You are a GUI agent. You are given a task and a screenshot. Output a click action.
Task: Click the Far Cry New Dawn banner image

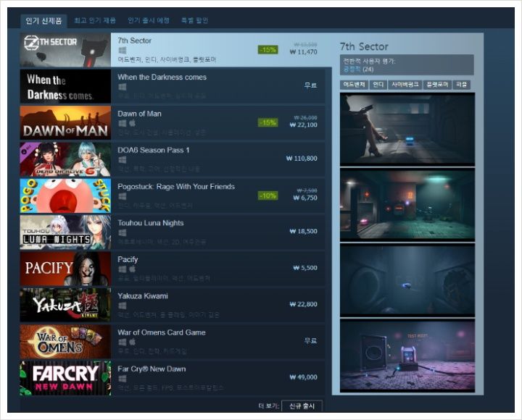pyautogui.click(x=65, y=378)
